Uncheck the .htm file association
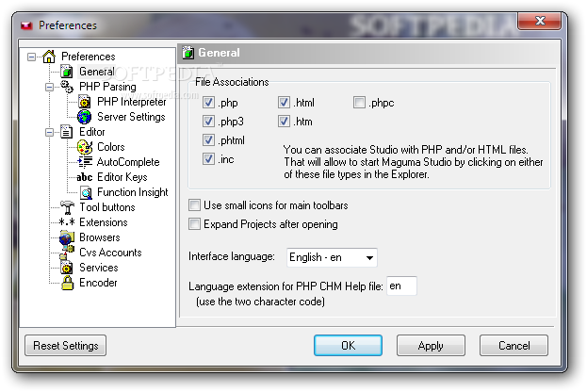The height and width of the screenshot is (392, 587). [x=284, y=121]
